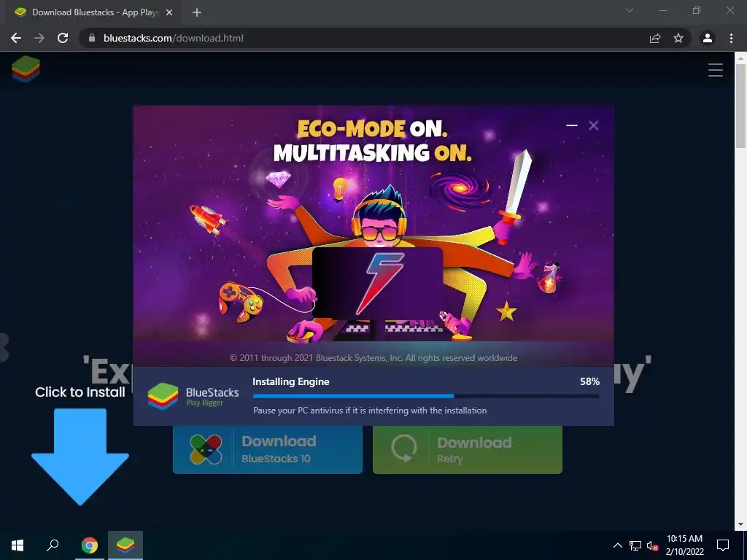Go back to the previous page in Chrome
The height and width of the screenshot is (560, 747).
[16, 38]
